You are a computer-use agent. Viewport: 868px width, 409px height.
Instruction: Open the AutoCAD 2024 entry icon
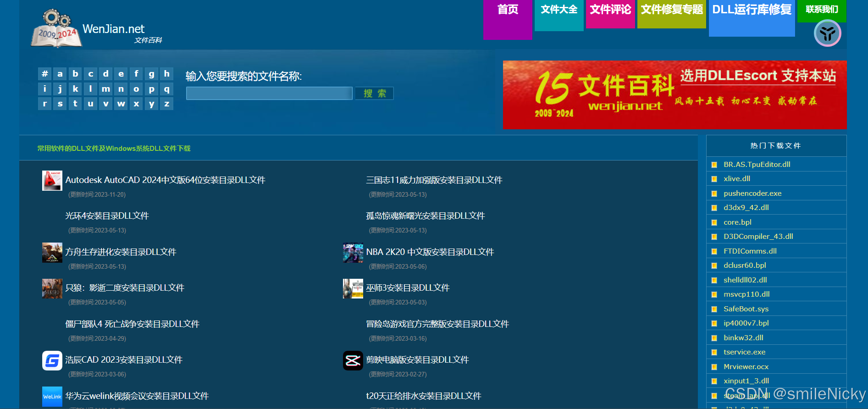tap(52, 181)
